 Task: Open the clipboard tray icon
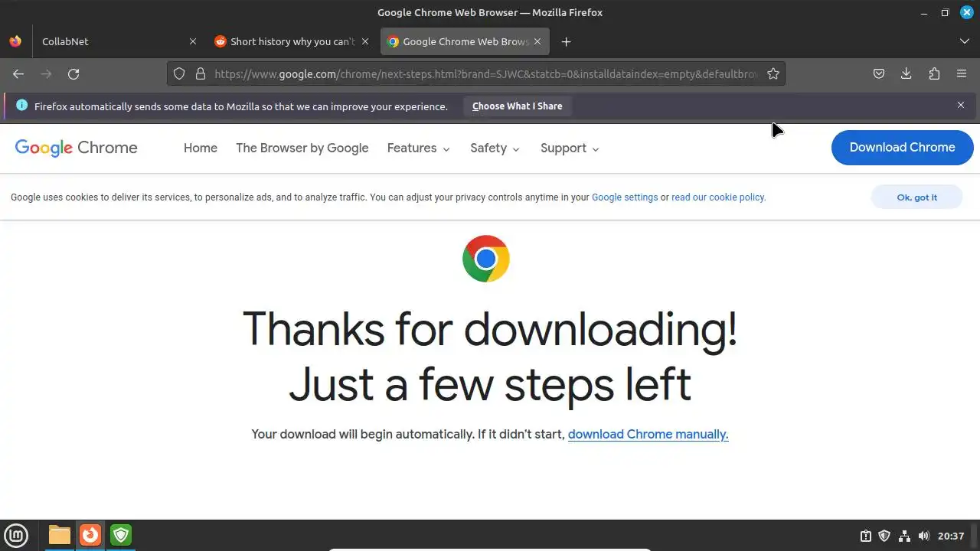(x=866, y=536)
